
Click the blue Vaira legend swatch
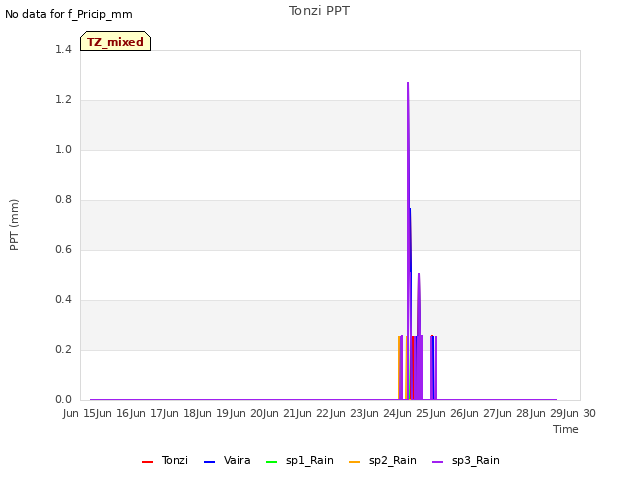point(209,462)
